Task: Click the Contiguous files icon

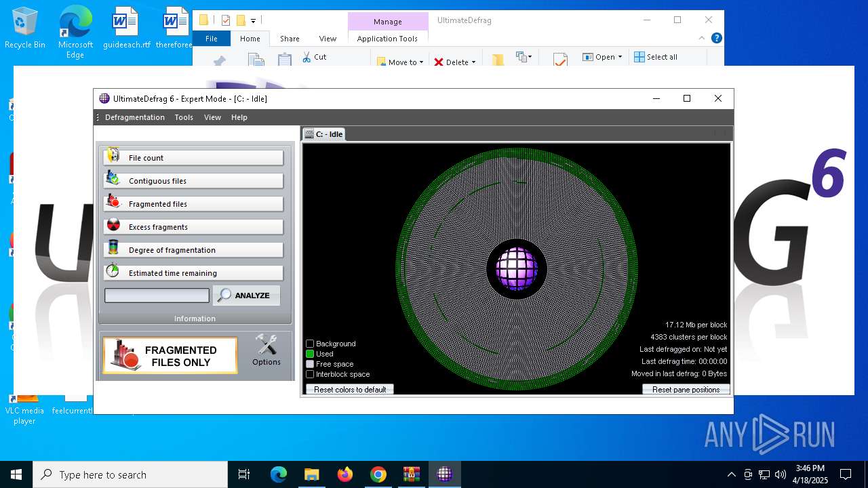Action: coord(113,179)
